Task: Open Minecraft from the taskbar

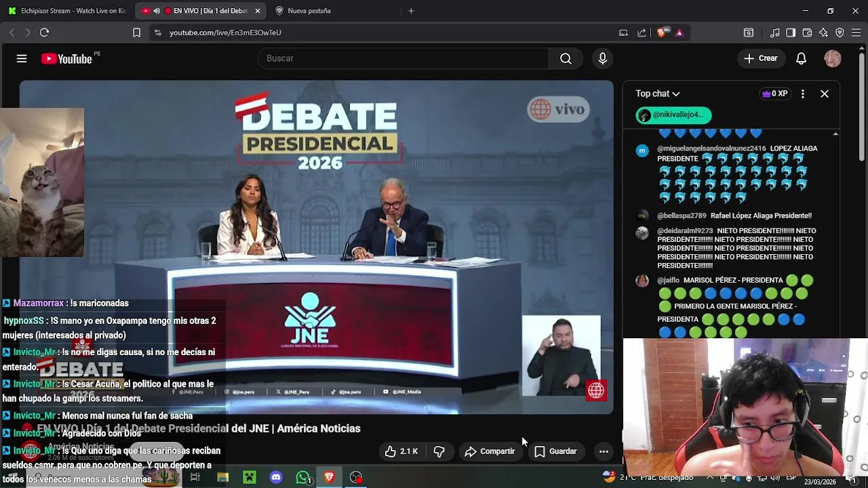Action: click(x=250, y=478)
